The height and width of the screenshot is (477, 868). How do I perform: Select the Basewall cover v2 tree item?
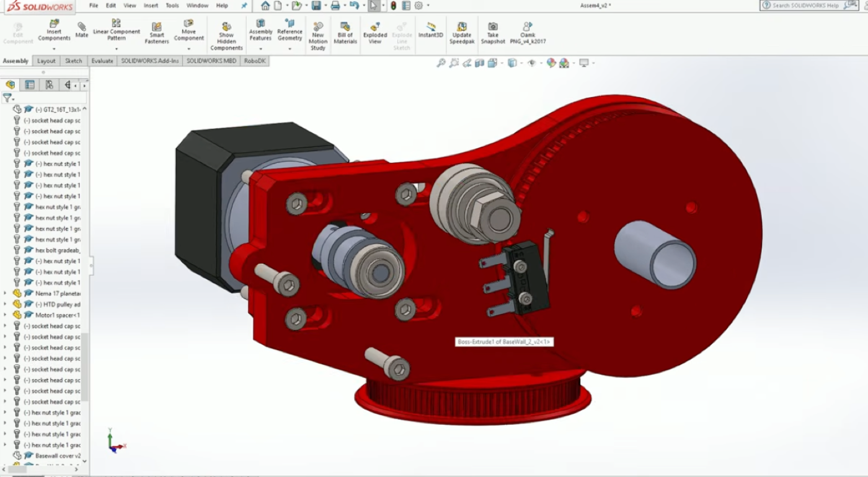tap(47, 455)
